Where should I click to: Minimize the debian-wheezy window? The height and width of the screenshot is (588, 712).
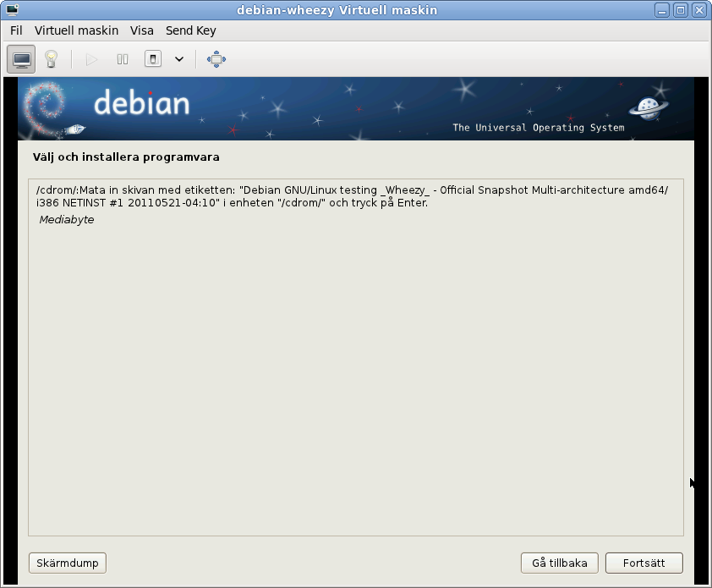pos(662,10)
